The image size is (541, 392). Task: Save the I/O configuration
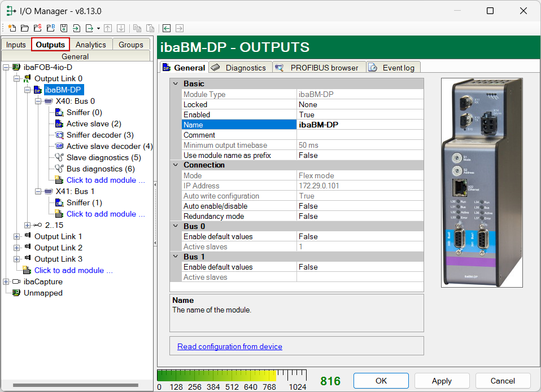click(64, 28)
